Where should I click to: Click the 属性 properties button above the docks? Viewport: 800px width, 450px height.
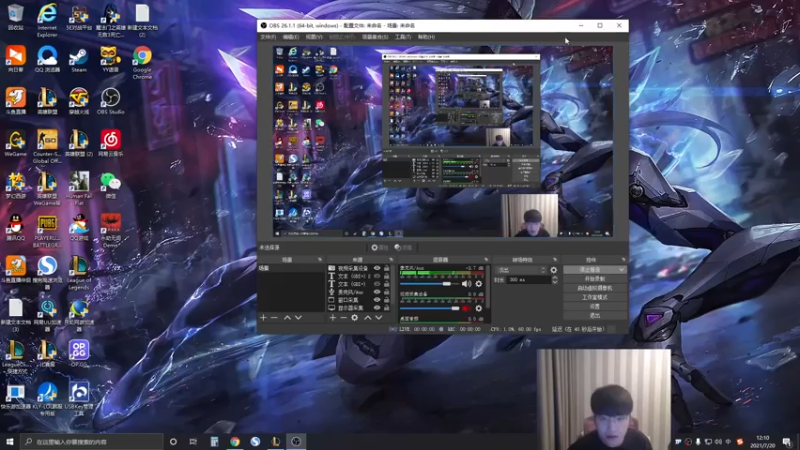[x=380, y=247]
